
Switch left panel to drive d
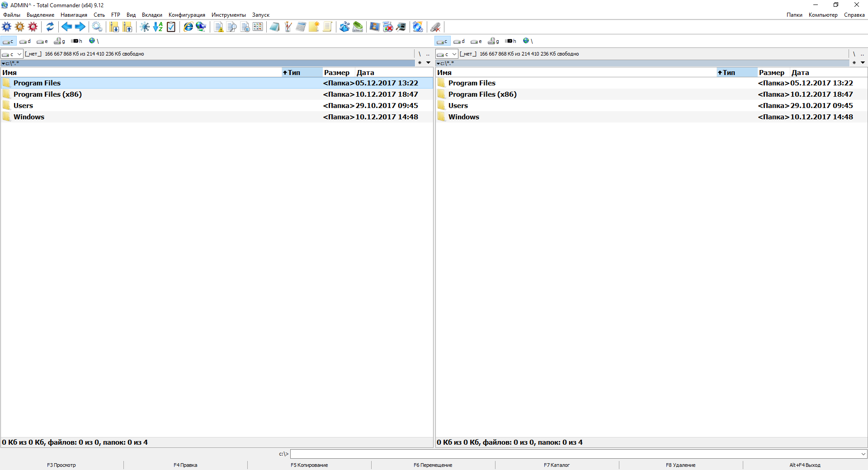[x=25, y=41]
